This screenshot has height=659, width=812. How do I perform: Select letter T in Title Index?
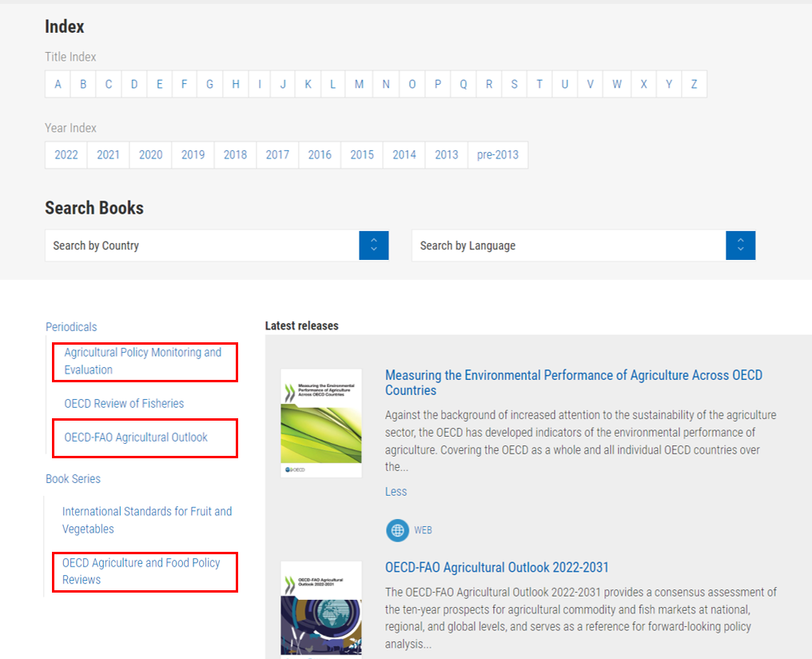coord(539,84)
